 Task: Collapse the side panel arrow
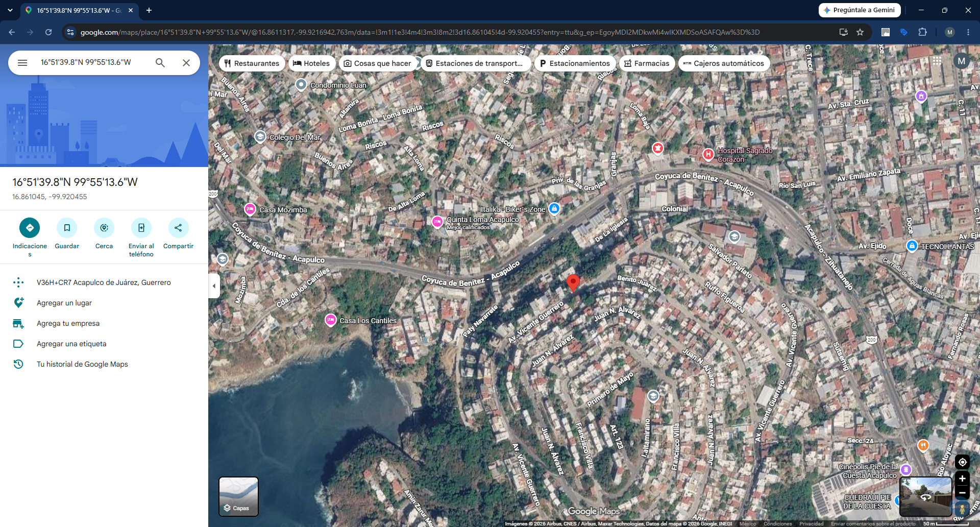point(214,286)
